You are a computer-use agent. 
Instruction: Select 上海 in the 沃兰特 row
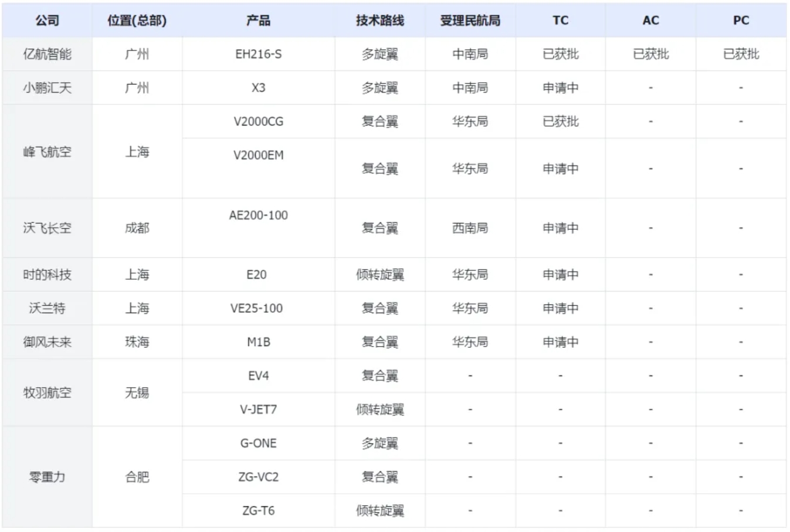137,309
